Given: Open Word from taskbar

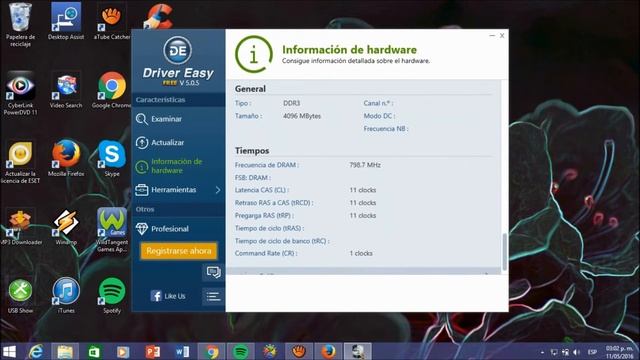Looking at the screenshot, I should click(182, 351).
